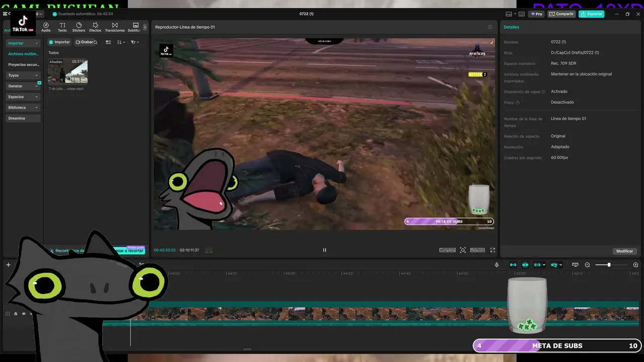Click the Exportar button
644x362 pixels.
[x=591, y=14]
